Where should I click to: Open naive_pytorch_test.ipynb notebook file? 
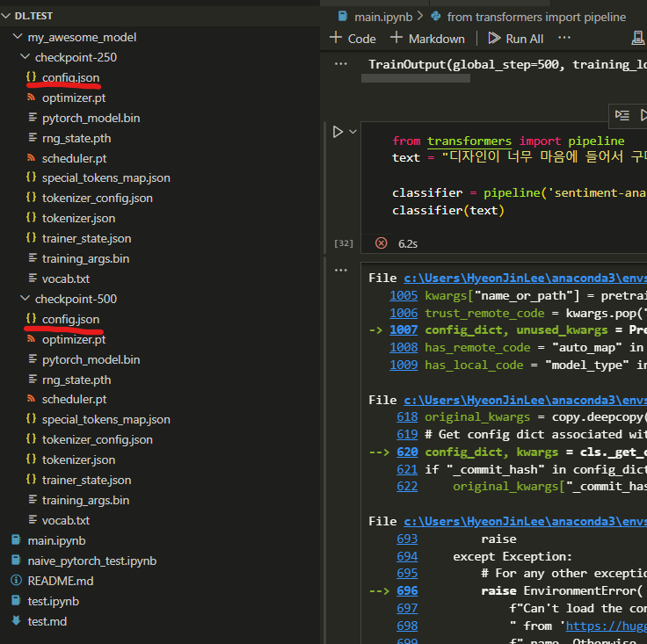click(x=91, y=561)
